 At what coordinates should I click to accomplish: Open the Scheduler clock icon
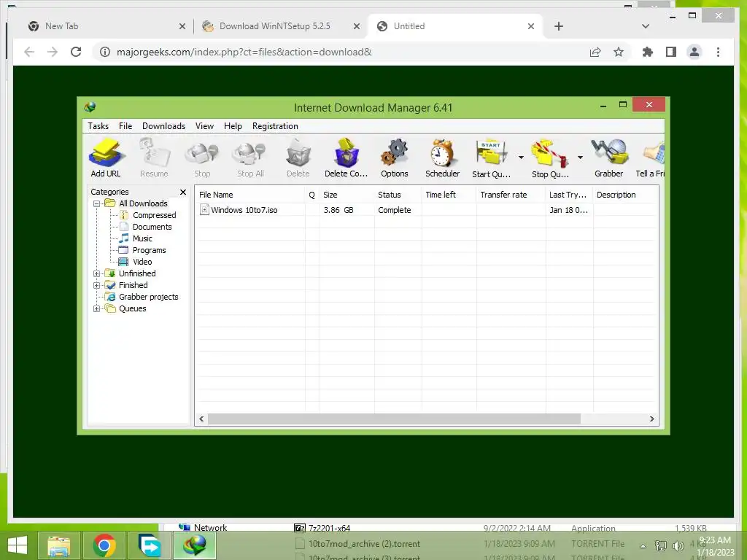[442, 157]
